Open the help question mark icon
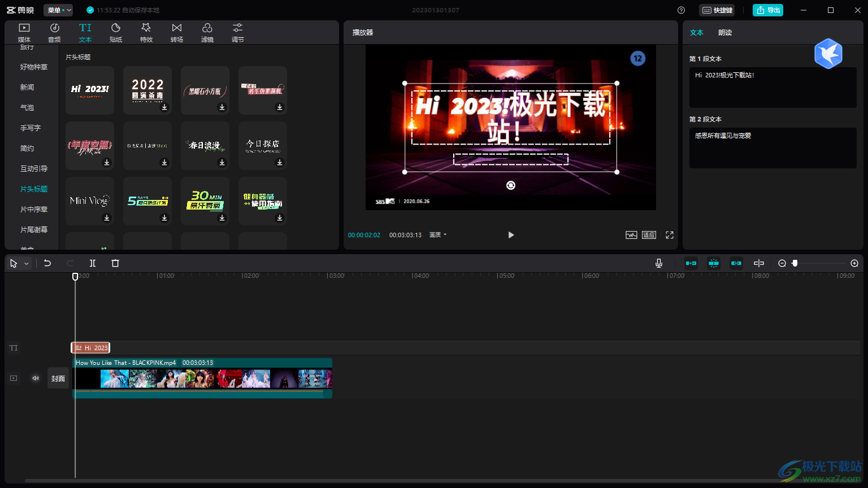868x488 pixels. pyautogui.click(x=681, y=10)
